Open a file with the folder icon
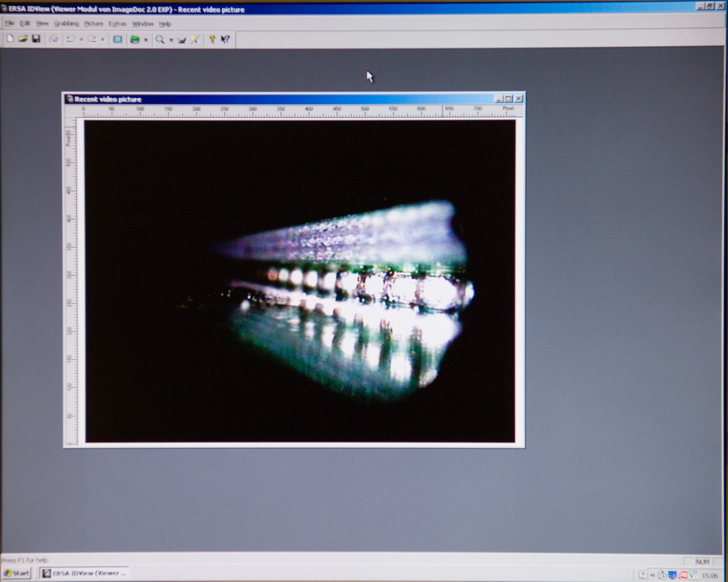 [x=23, y=38]
